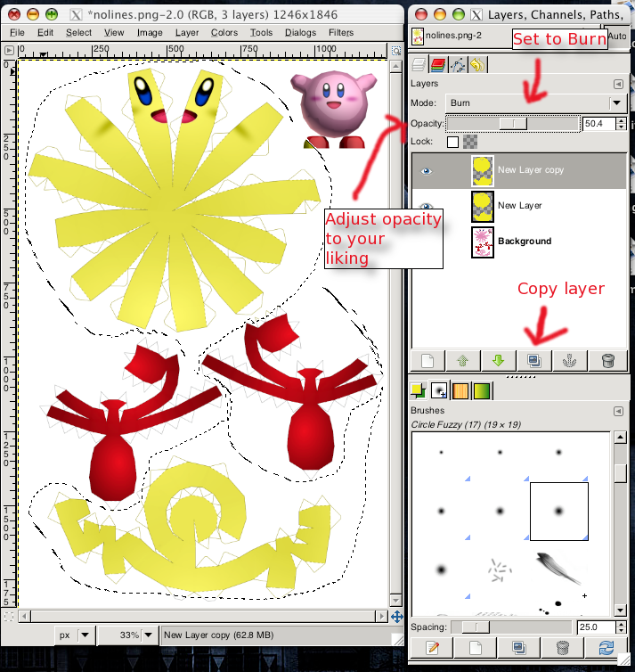
Task: Click the Auto button
Action: tap(616, 37)
